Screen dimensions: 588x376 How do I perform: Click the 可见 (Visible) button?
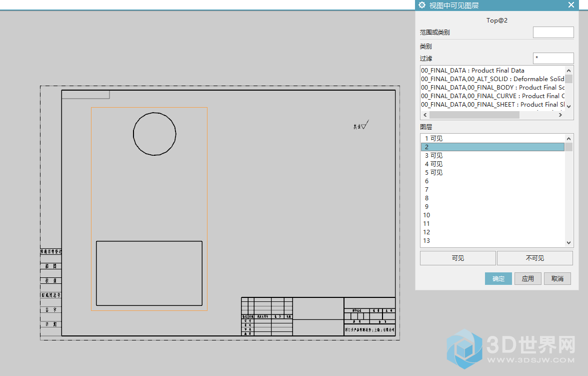coord(458,258)
